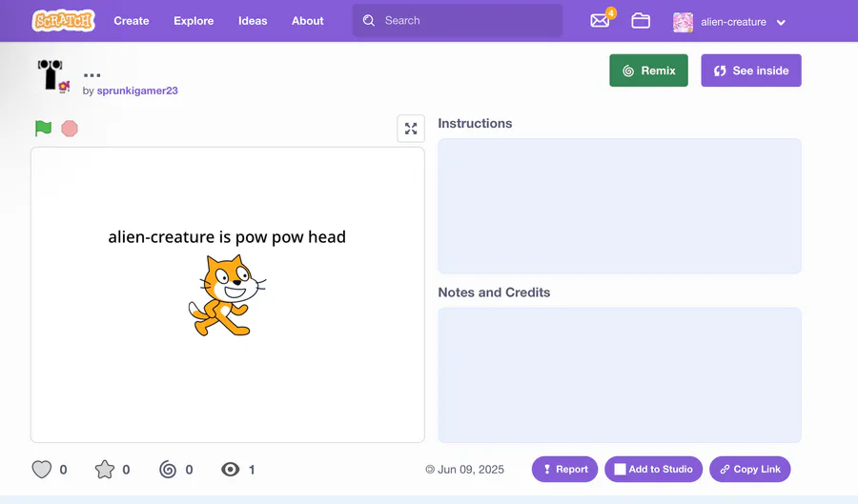
Task: Click the views eye icon
Action: [x=231, y=470]
